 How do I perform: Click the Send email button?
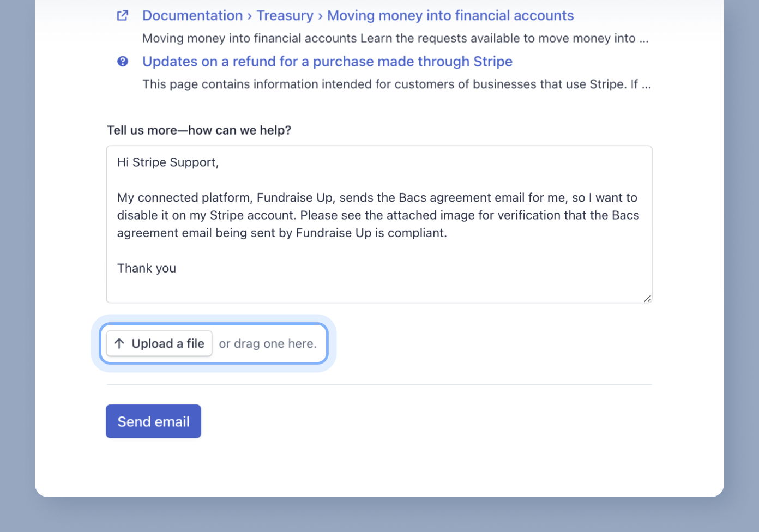coord(153,421)
